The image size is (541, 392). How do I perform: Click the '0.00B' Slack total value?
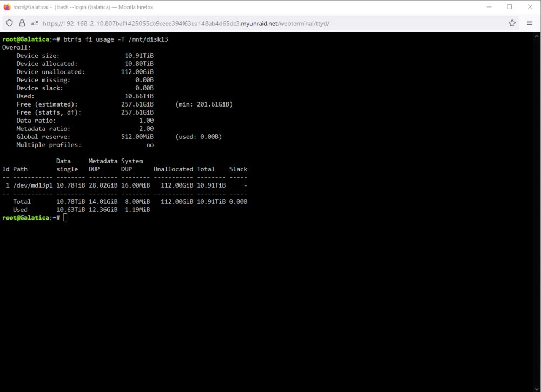(x=238, y=201)
